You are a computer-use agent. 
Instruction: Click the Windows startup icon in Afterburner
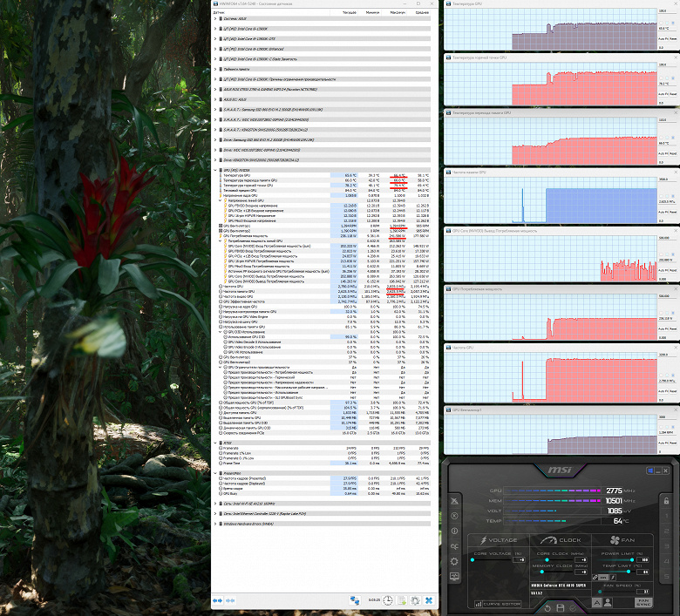tap(649, 470)
